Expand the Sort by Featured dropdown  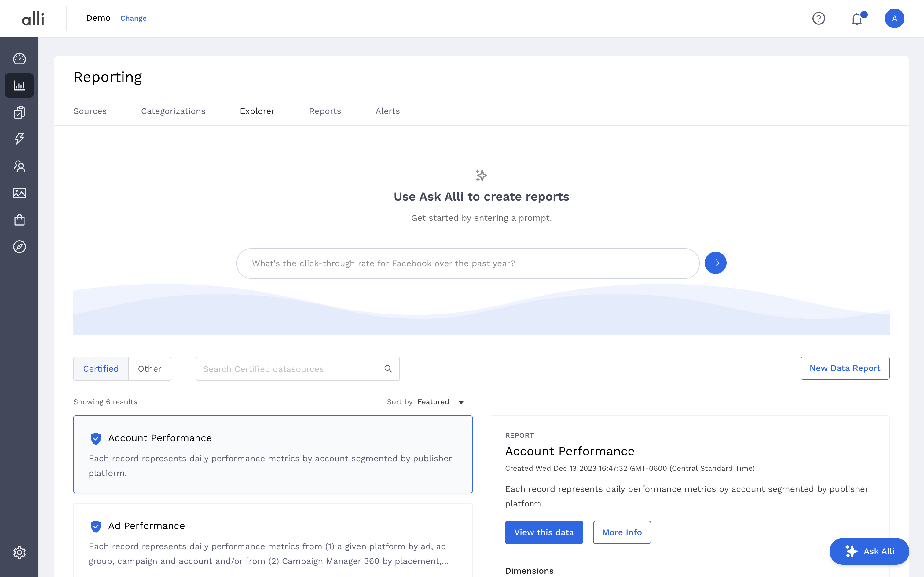[x=440, y=402]
